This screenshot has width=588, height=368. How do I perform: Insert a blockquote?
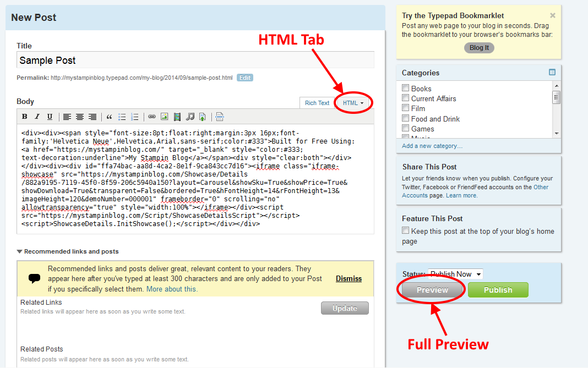pos(109,117)
